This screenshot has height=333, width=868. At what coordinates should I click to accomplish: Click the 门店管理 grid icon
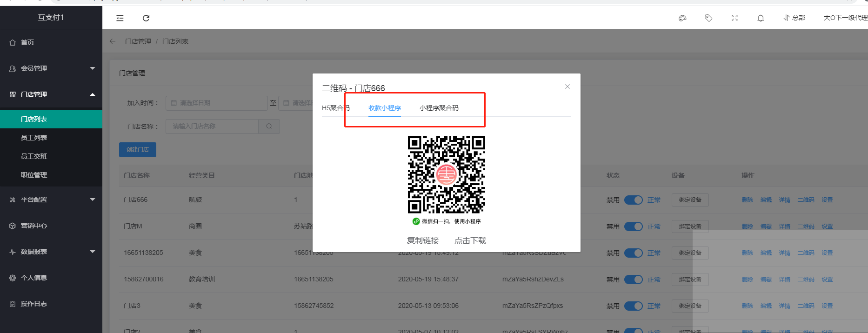pos(13,94)
